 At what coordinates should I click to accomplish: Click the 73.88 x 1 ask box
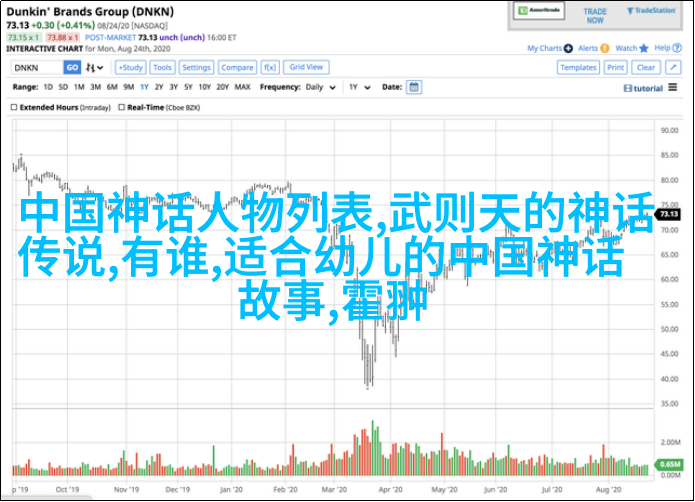[62, 38]
